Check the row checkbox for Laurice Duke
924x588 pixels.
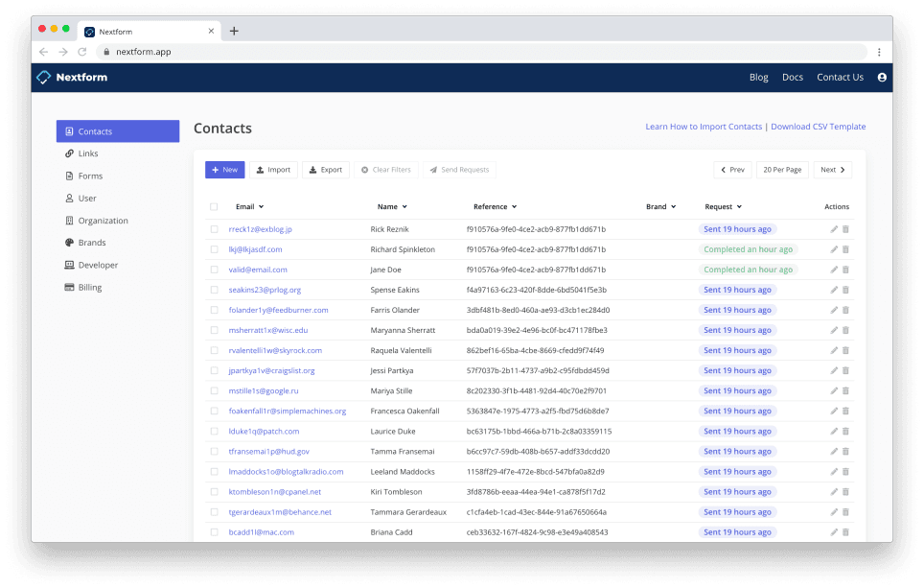[x=214, y=431]
